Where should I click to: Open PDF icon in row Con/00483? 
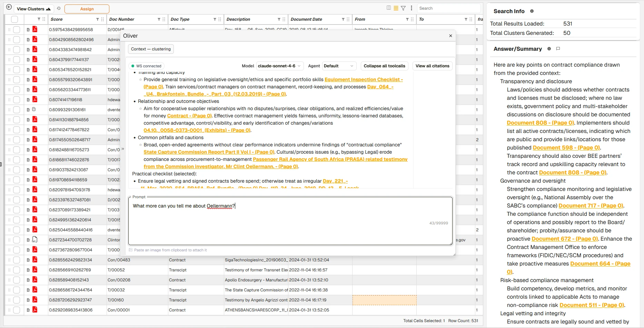(x=35, y=260)
